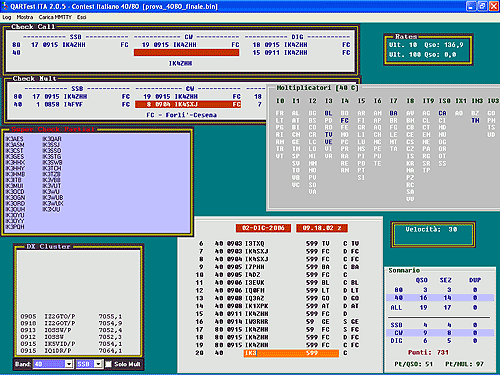Screen dimensions: 500x375
Task: Click the worked CA multiplier under IS0
Action: tap(442, 113)
